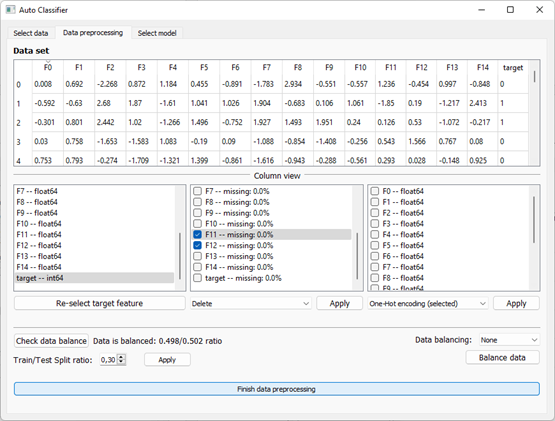The image size is (555, 421).
Task: Expand the Data balancing None dropdown
Action: (509, 340)
